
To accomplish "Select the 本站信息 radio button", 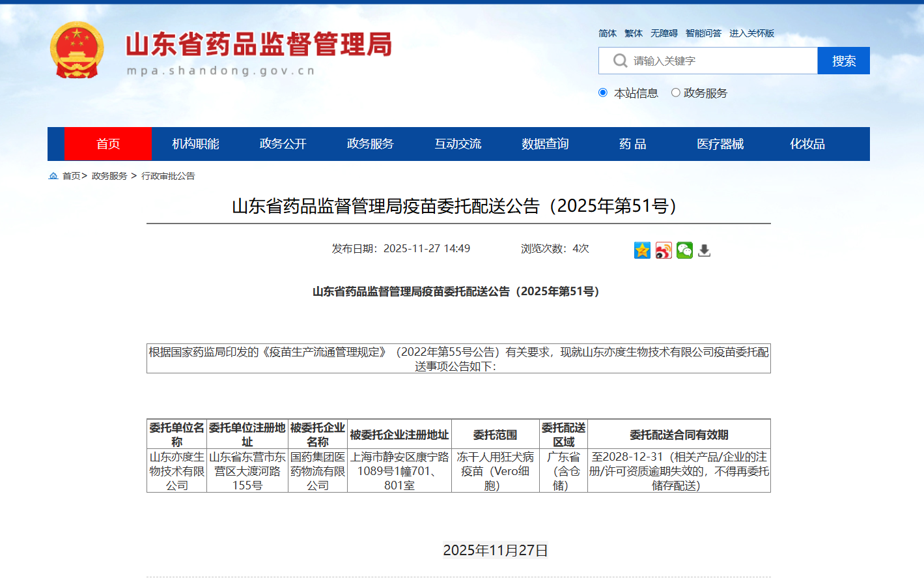I will coord(603,93).
